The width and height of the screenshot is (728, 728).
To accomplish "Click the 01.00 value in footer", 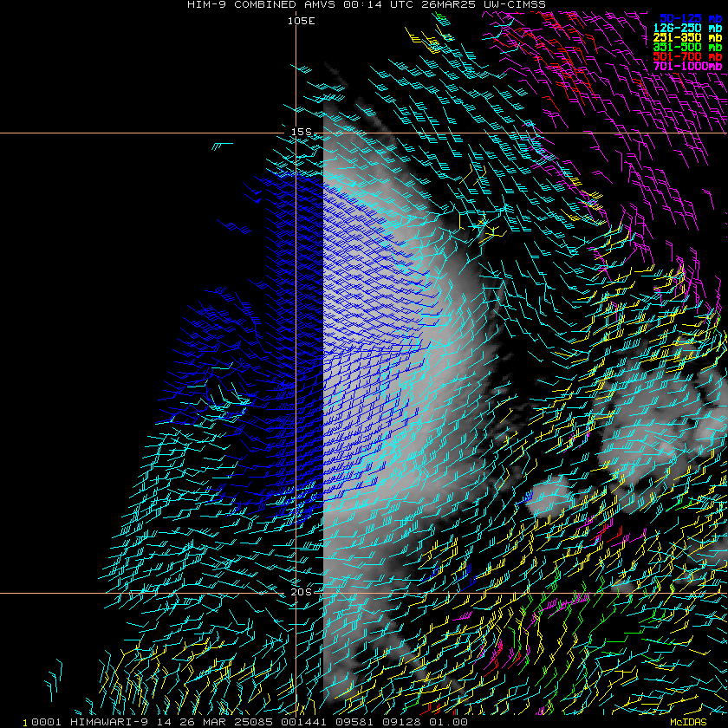I will point(448,722).
